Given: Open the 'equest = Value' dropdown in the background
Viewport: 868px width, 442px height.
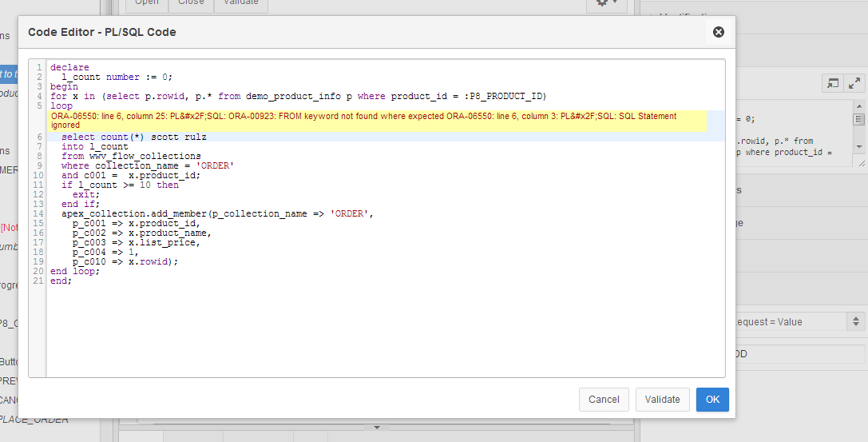Looking at the screenshot, I should 856,322.
